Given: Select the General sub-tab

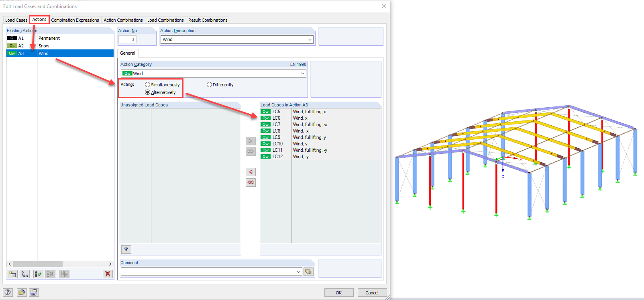Looking at the screenshot, I should coord(128,53).
